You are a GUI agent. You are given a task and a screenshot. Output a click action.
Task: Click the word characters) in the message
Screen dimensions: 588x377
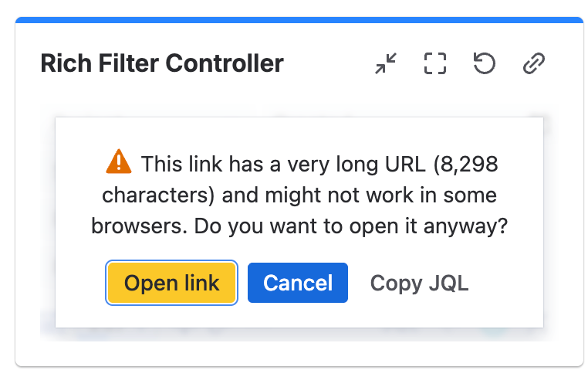(x=158, y=195)
